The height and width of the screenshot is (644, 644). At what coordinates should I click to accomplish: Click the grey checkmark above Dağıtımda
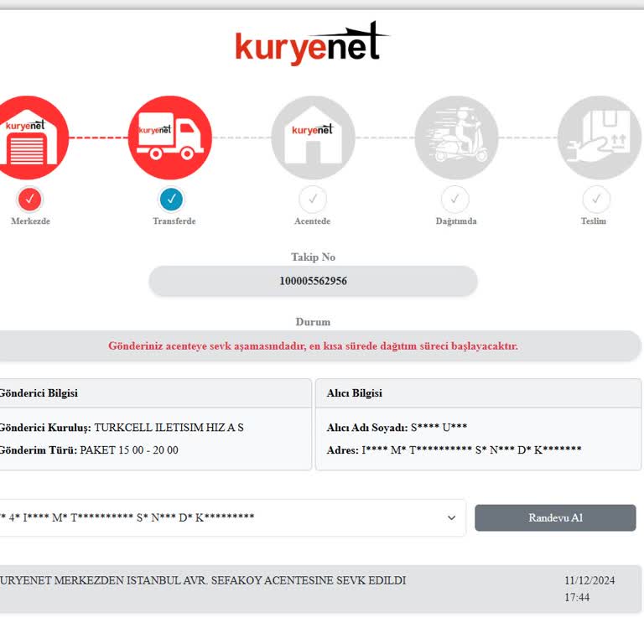click(x=455, y=200)
